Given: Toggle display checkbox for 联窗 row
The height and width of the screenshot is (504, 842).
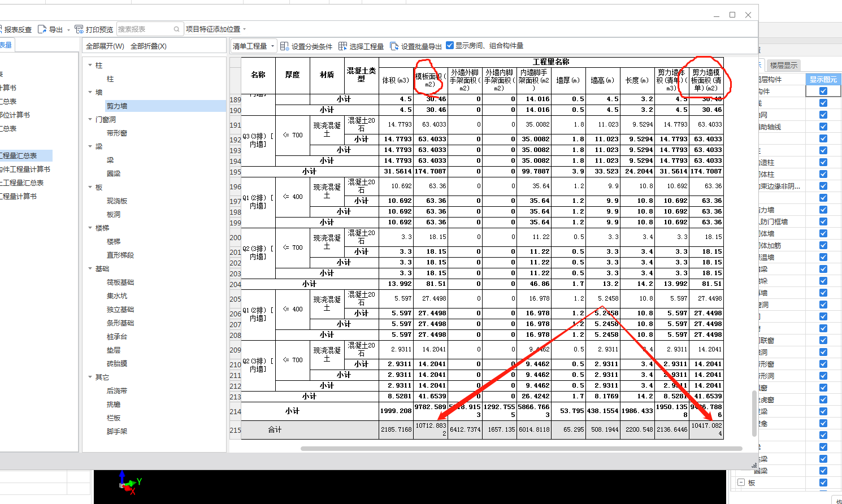Looking at the screenshot, I should 823,340.
